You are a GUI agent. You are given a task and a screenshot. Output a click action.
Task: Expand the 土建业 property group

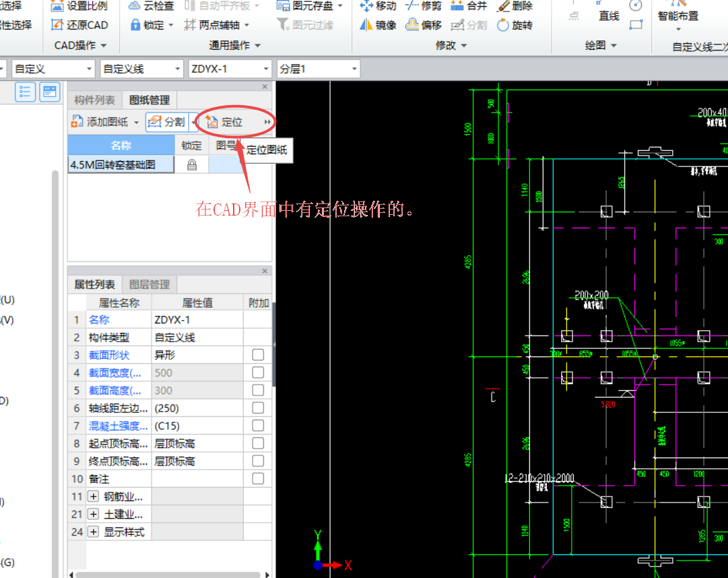click(x=94, y=515)
